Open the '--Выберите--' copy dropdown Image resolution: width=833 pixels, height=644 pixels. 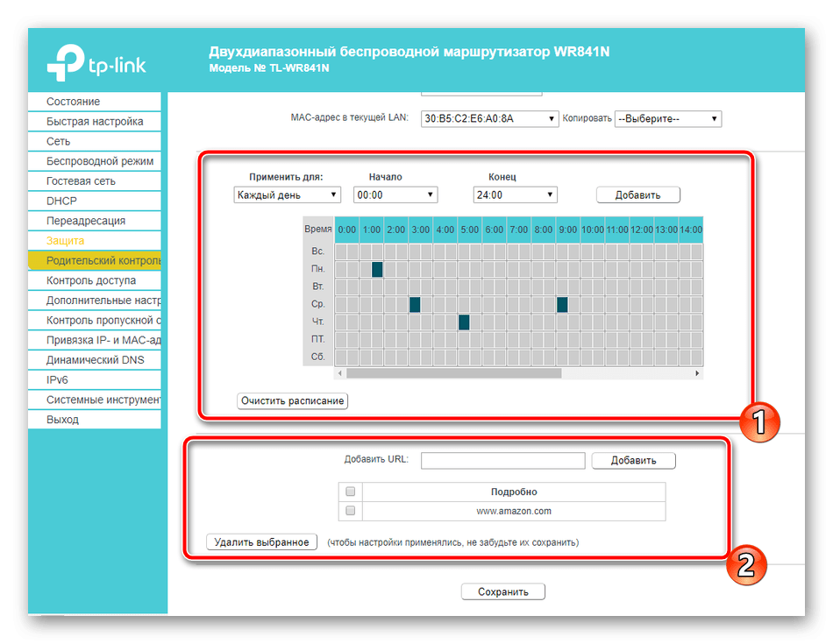tap(668, 119)
